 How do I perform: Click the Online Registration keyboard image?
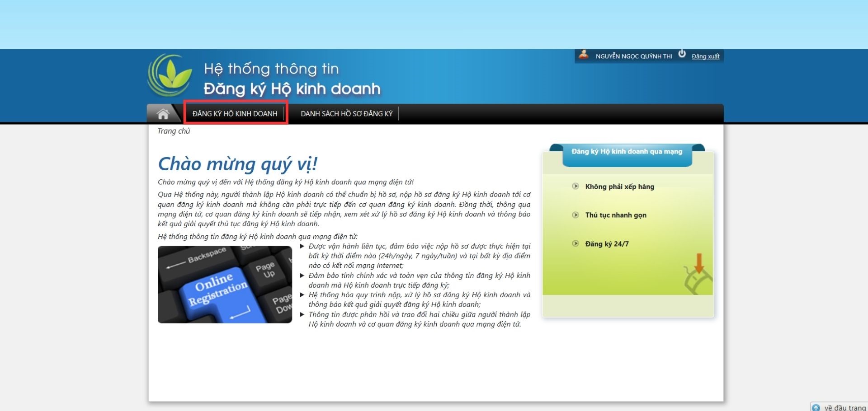tap(225, 285)
